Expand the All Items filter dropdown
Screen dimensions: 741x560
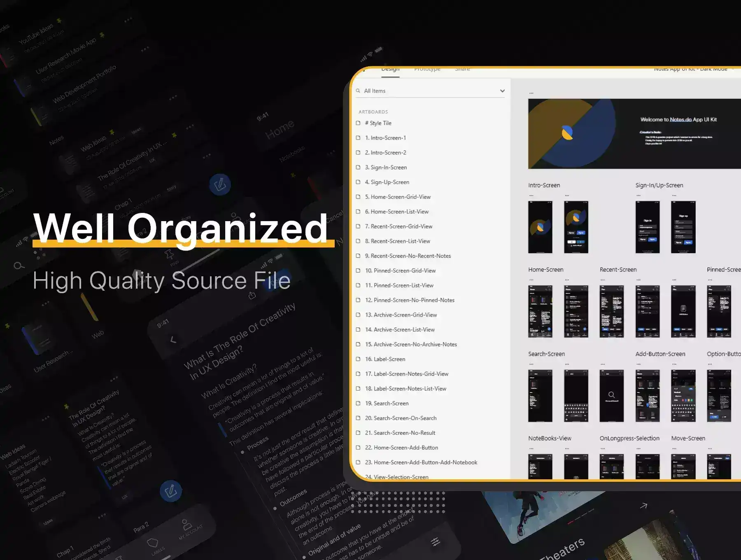pos(502,91)
